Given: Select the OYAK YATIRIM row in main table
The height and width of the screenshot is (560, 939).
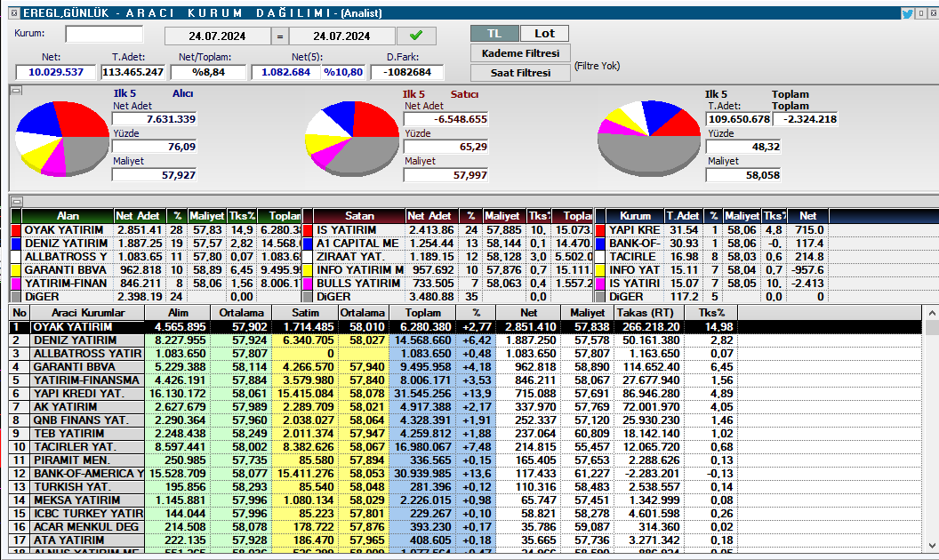Looking at the screenshot, I should (x=465, y=327).
